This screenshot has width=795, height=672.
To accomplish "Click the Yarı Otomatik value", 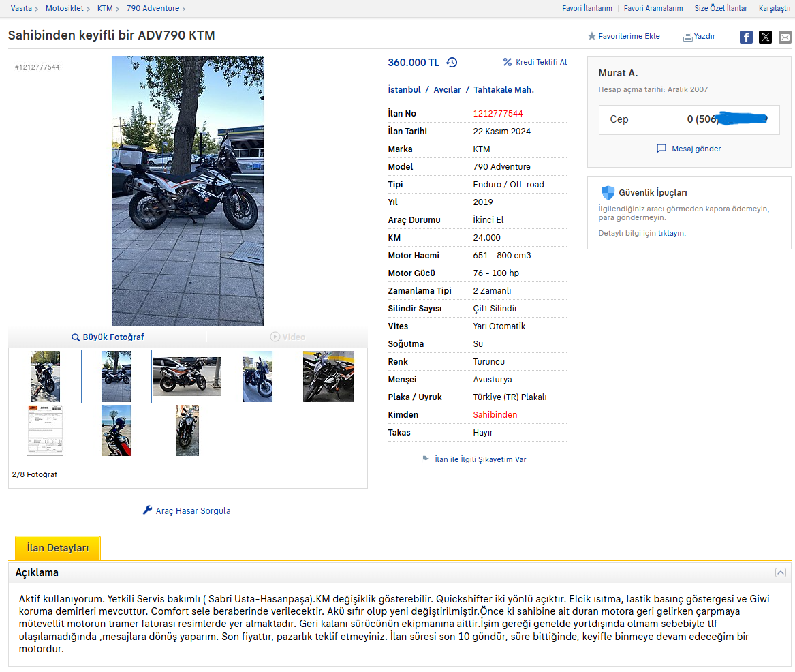I will tap(499, 326).
